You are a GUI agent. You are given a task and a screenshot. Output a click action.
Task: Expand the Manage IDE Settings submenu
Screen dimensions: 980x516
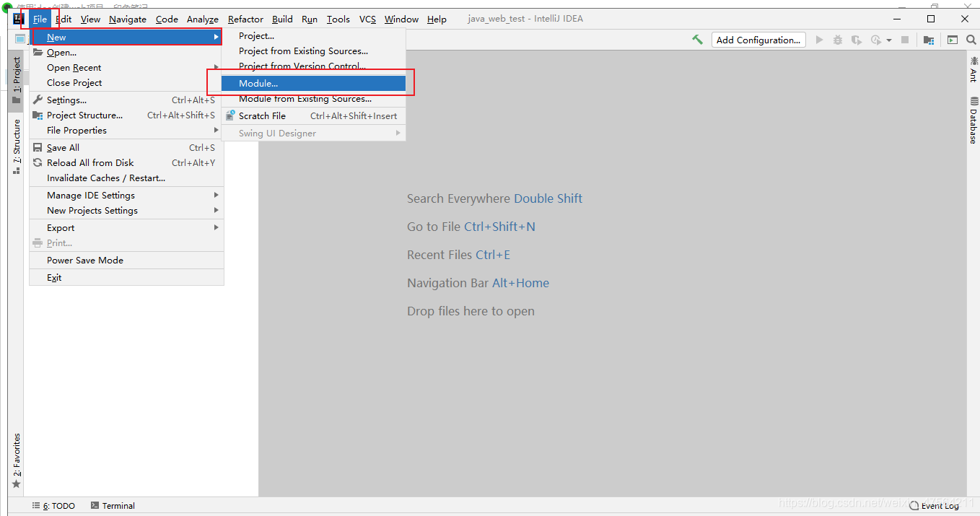(126, 195)
